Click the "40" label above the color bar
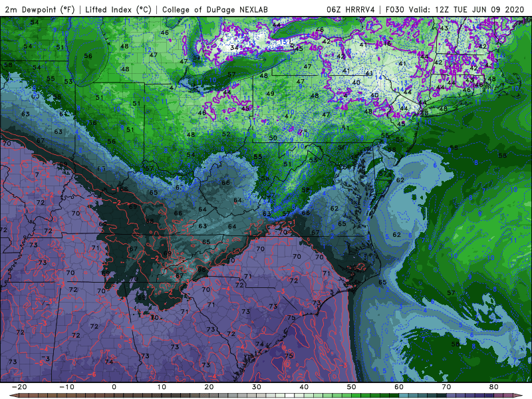Image resolution: width=532 pixels, height=399 pixels. coord(304,387)
